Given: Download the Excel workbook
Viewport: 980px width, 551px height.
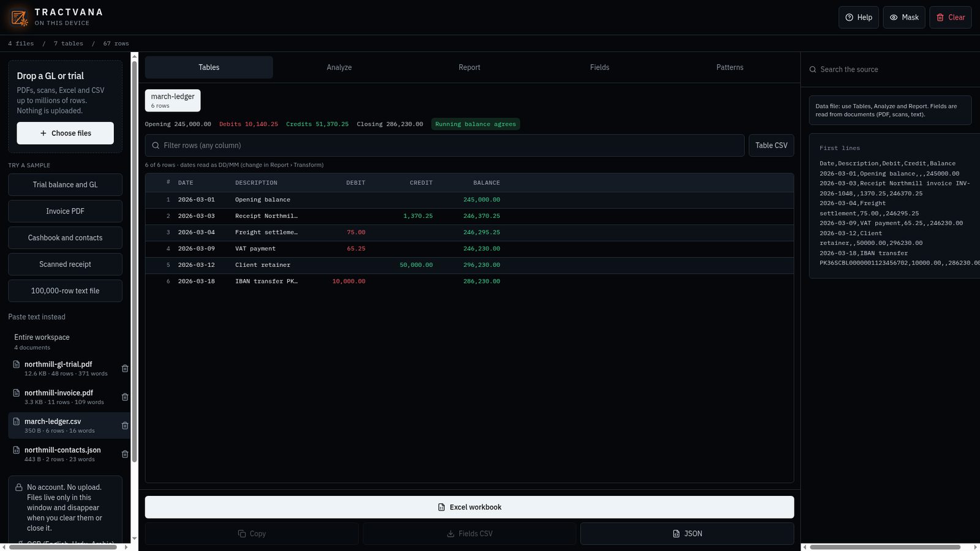Looking at the screenshot, I should (x=469, y=507).
